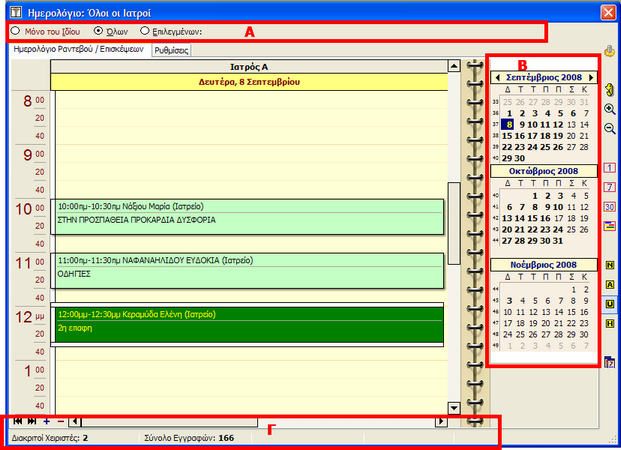Go to previous month in mini calendar
This screenshot has width=621, height=450.
click(497, 77)
